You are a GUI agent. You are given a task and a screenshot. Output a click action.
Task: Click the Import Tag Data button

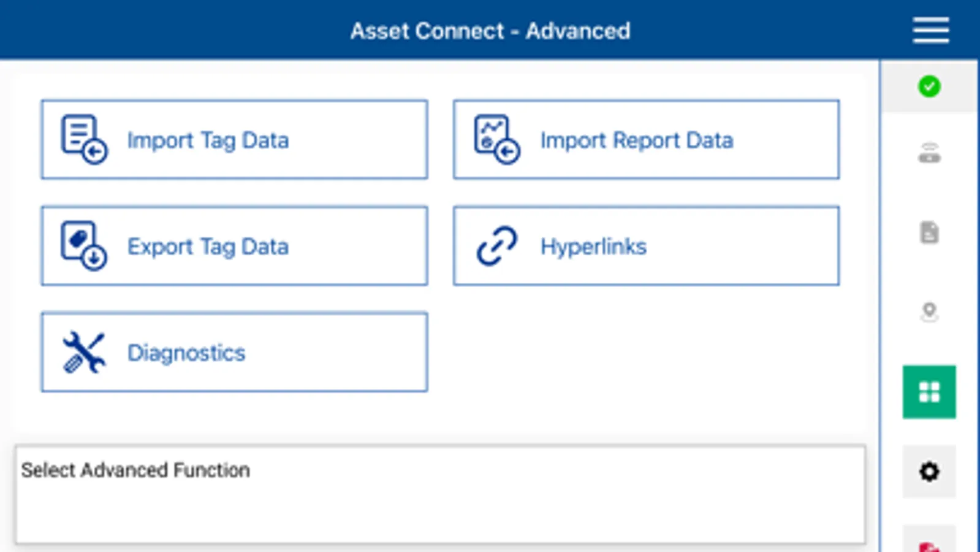click(234, 140)
